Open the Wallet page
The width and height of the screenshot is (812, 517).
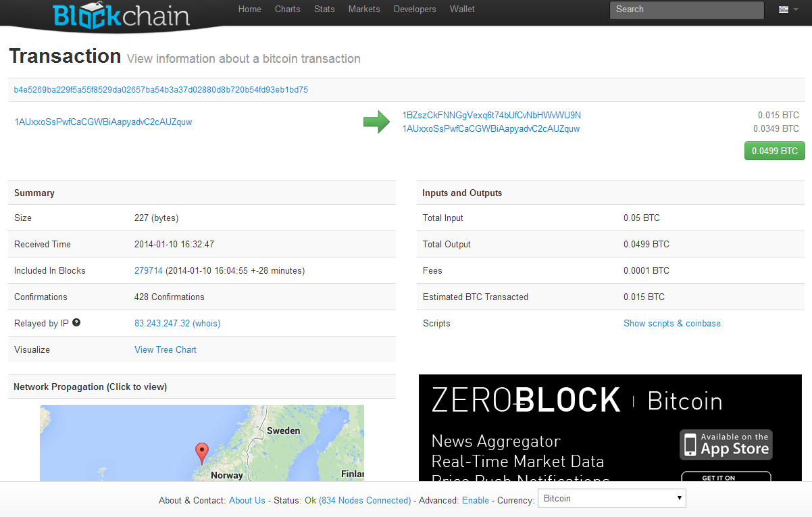(462, 9)
